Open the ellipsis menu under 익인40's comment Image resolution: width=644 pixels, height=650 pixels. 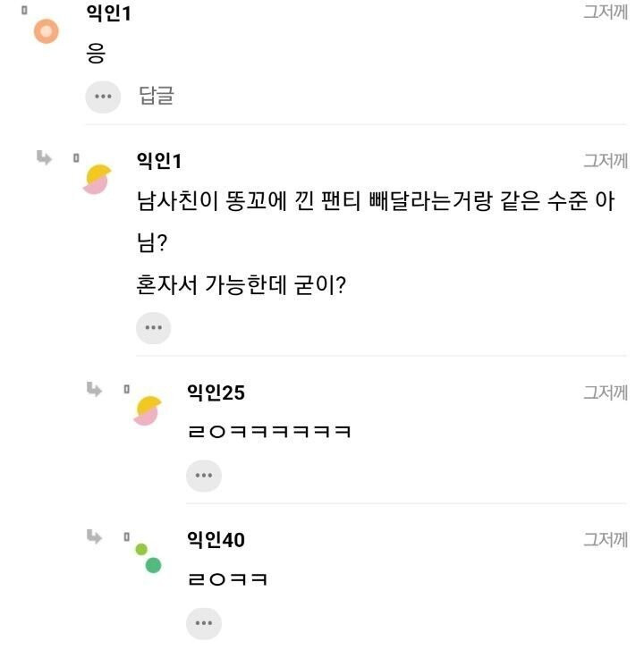(x=203, y=622)
